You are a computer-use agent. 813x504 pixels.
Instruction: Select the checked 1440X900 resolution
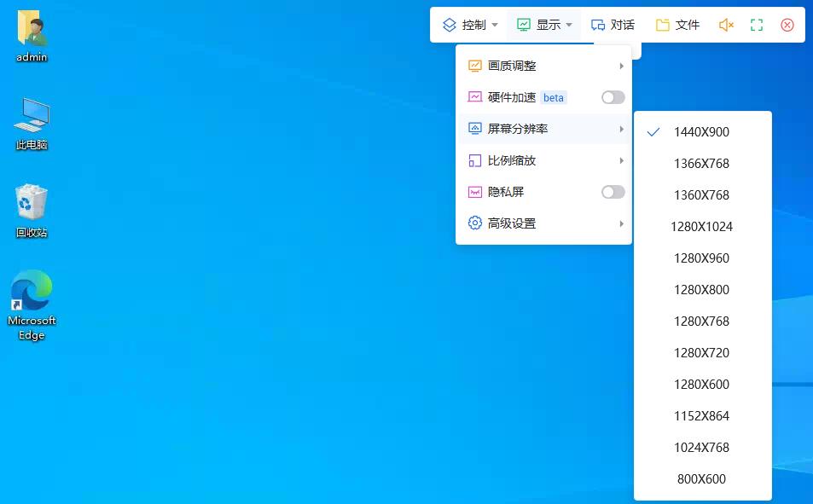coord(703,131)
